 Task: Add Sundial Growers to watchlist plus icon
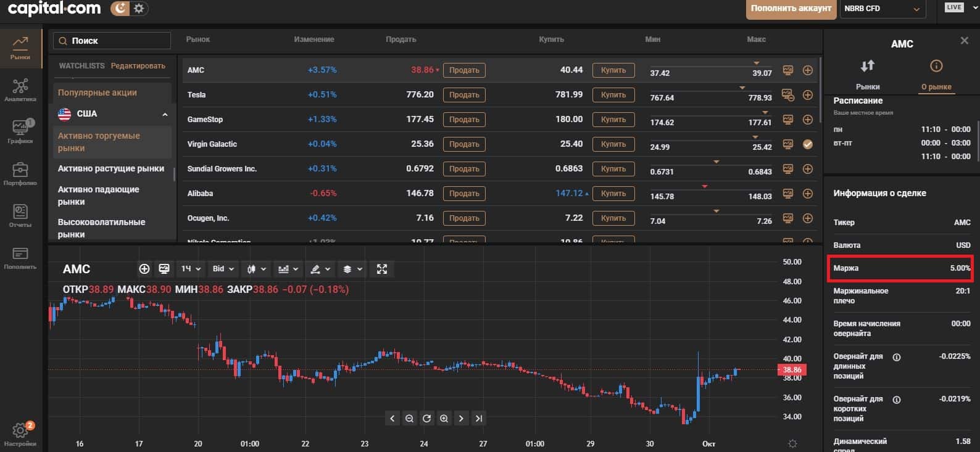pos(807,169)
